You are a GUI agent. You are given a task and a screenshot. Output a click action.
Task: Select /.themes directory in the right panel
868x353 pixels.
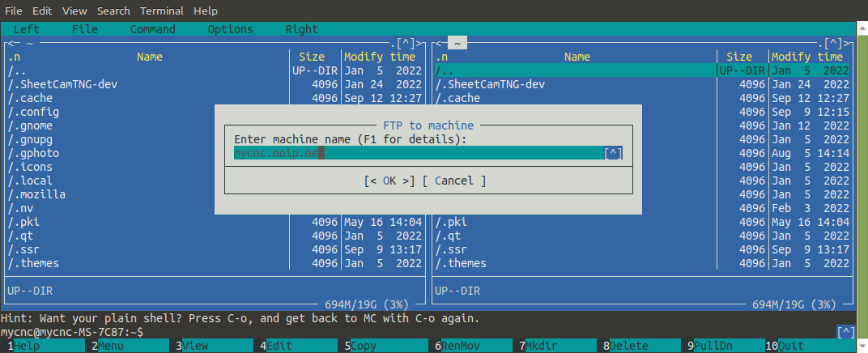pos(462,263)
